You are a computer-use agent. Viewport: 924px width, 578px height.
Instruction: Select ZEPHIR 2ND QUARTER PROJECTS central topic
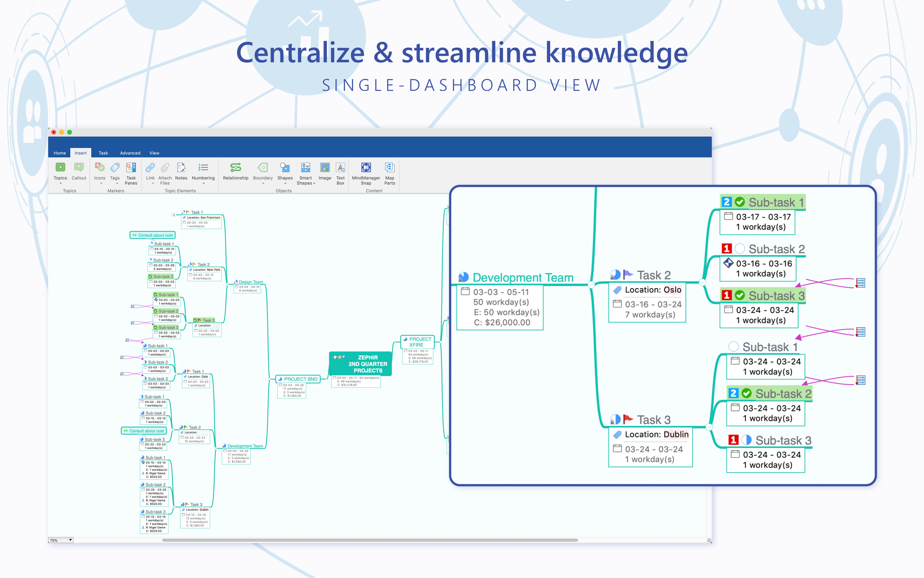pos(360,363)
